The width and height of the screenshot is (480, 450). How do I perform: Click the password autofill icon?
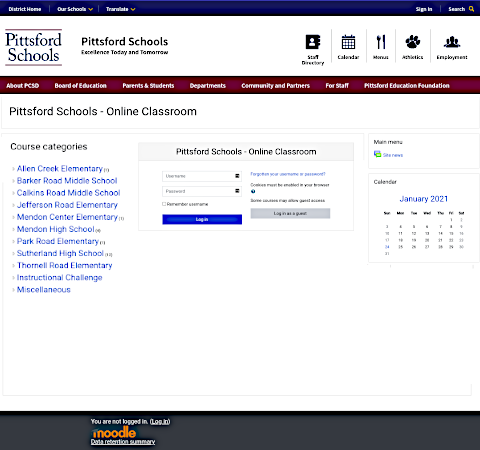[x=237, y=191]
